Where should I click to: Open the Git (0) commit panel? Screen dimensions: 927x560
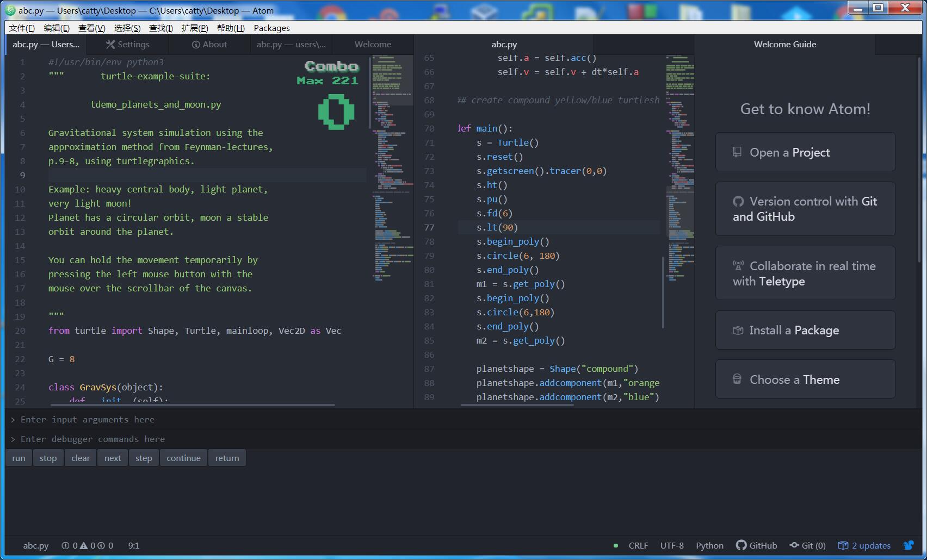coord(808,545)
